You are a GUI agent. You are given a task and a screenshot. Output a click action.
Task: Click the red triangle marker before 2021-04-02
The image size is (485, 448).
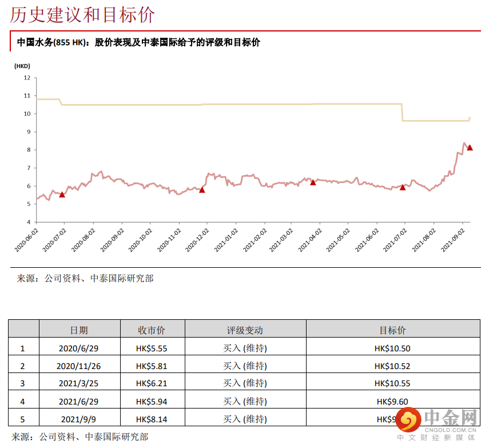[313, 183]
